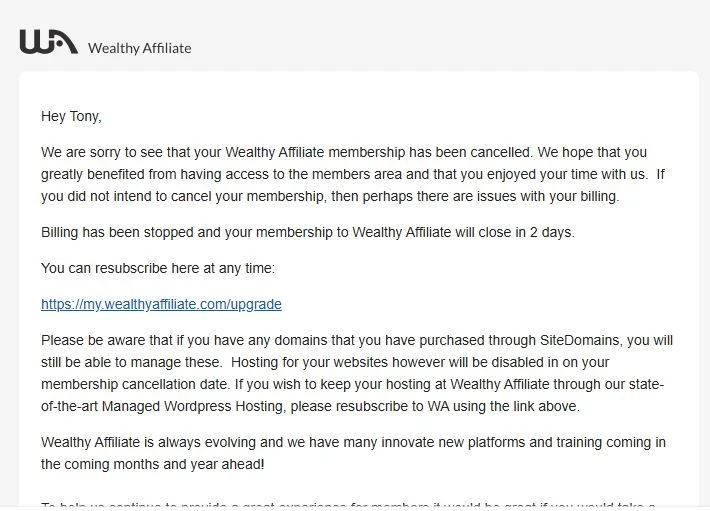Screen dimensions: 710x511
Task: Open the my.wealthyaffiliate.com/upgrade link
Action: click(161, 304)
